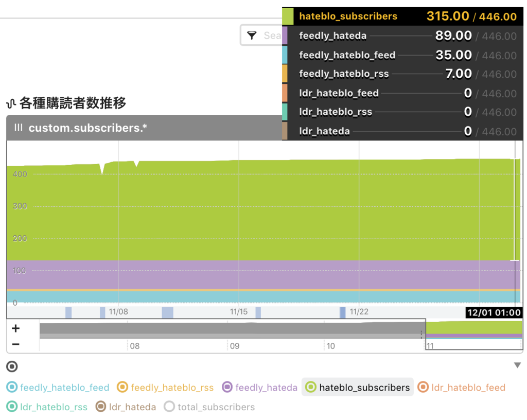Zoom out with the minus button
Image resolution: width=527 pixels, height=420 pixels.
click(x=15, y=344)
